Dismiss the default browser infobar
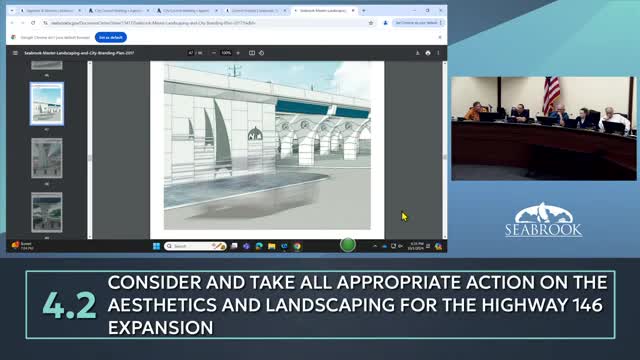Image resolution: width=640 pixels, height=360 pixels. (440, 37)
